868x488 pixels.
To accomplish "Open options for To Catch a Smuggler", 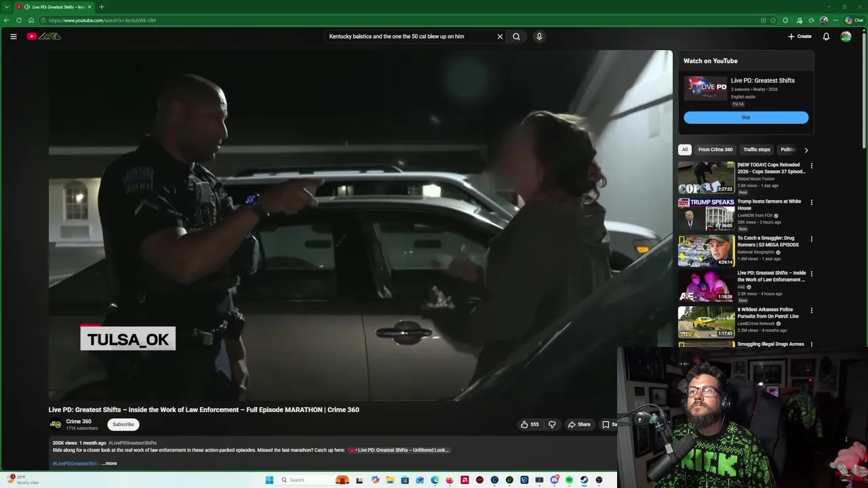I will [x=811, y=239].
